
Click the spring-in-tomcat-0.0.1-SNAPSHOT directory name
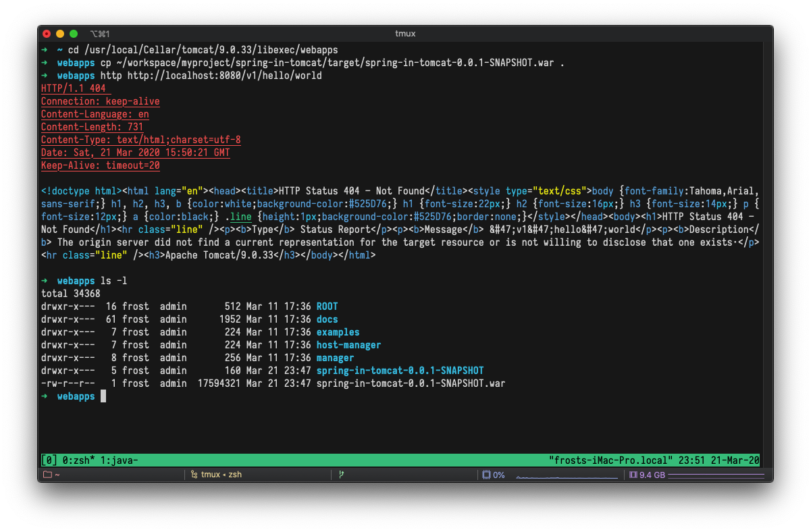(x=400, y=371)
